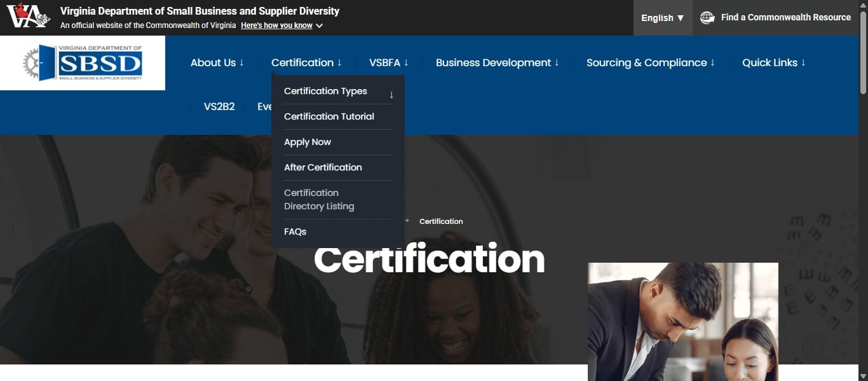Click the Certification breadcrumb text
The height and width of the screenshot is (381, 868).
(441, 221)
